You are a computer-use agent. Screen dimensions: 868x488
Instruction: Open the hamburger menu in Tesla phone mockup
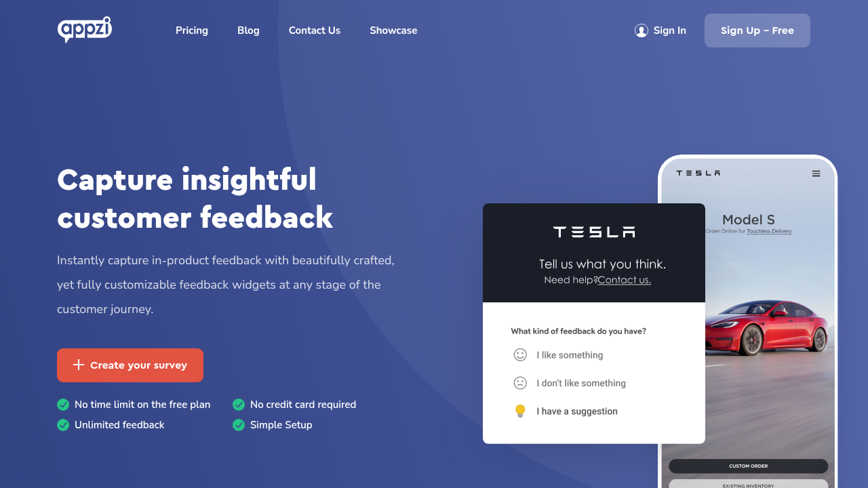[816, 174]
